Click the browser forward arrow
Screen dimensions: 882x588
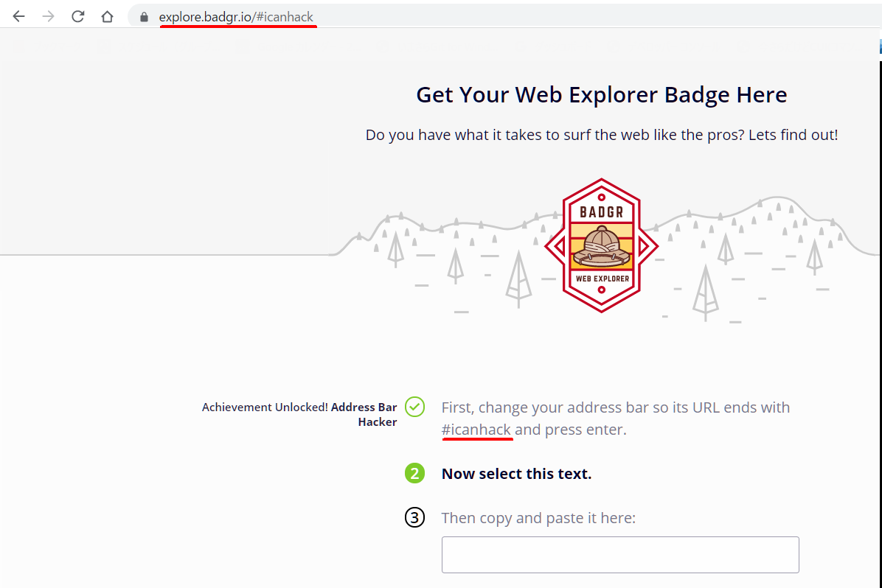click(49, 17)
